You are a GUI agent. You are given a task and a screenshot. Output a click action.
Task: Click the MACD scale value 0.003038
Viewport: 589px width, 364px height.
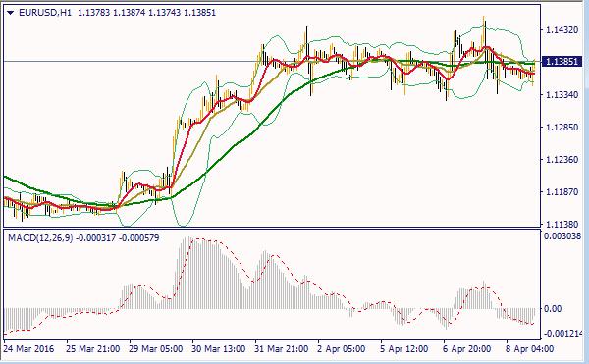coord(562,236)
